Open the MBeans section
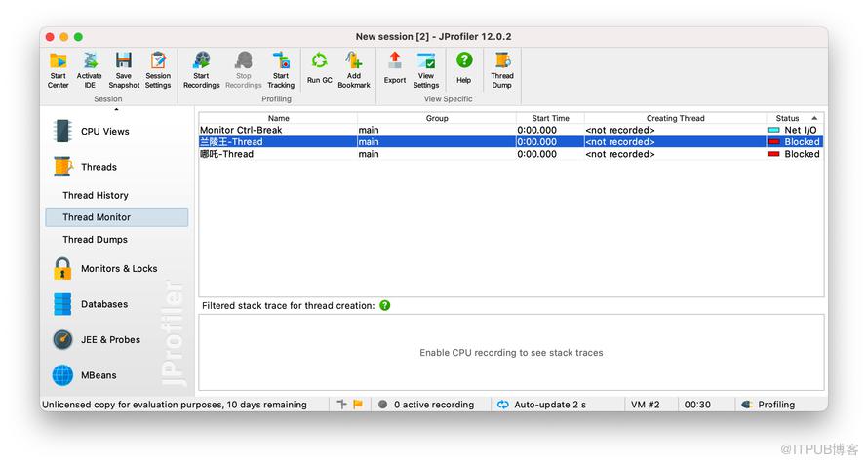The image size is (868, 464). point(84,375)
